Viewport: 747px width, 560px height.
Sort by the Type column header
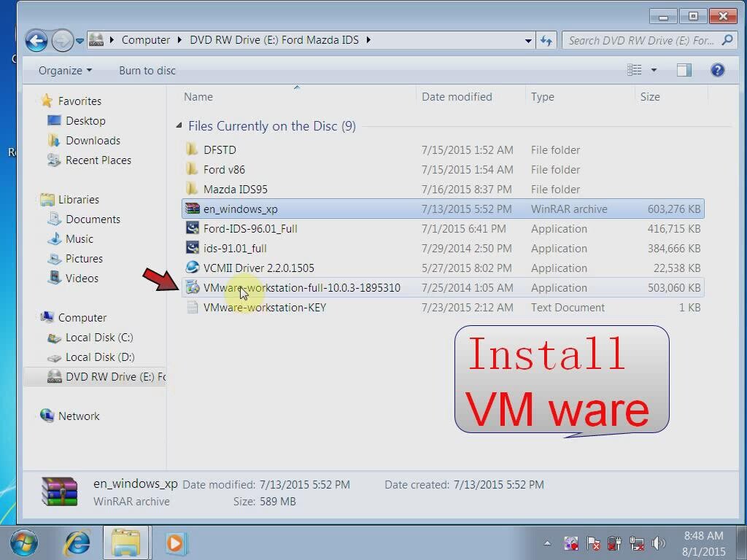pos(543,97)
